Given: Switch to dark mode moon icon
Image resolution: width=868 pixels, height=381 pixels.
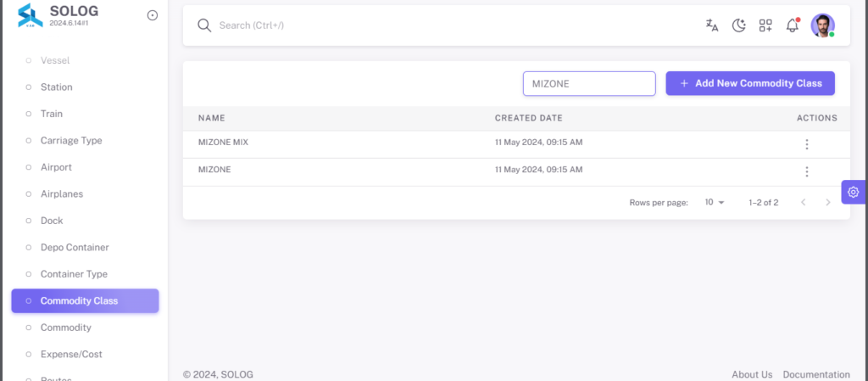Looking at the screenshot, I should tap(738, 25).
